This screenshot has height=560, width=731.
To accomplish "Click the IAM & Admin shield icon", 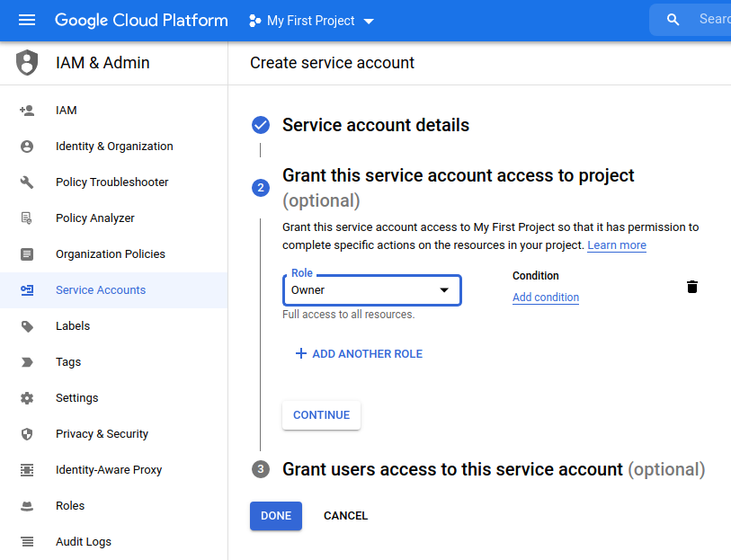I will click(28, 63).
